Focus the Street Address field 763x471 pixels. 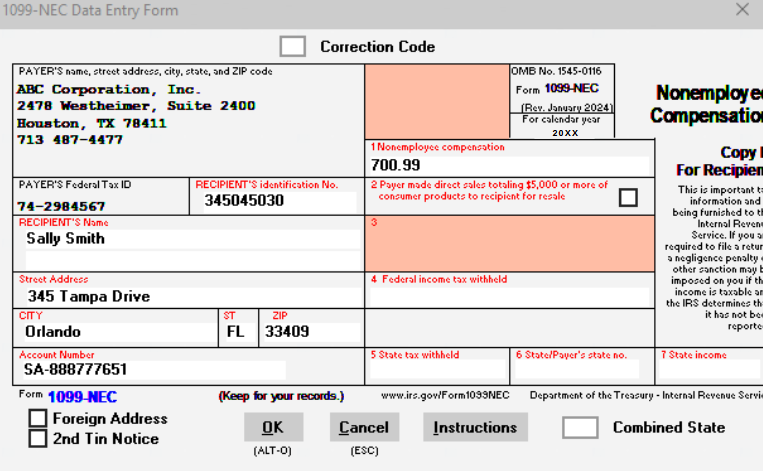[x=190, y=297]
